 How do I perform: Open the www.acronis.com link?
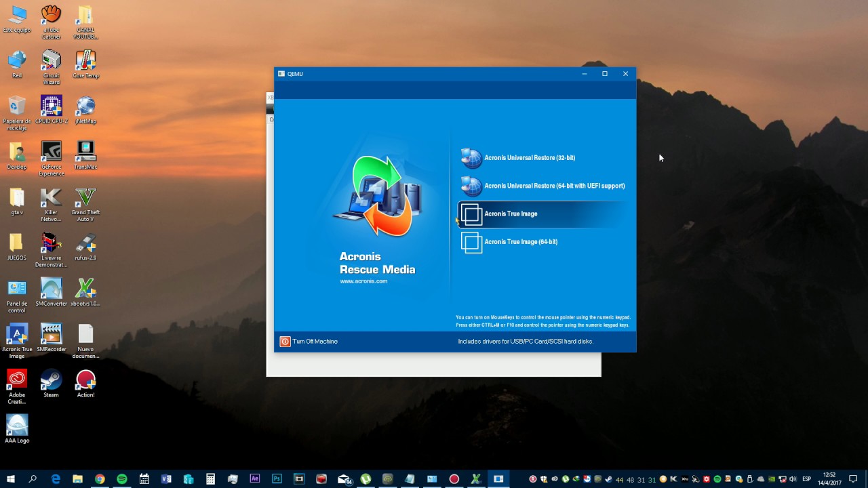(x=363, y=281)
